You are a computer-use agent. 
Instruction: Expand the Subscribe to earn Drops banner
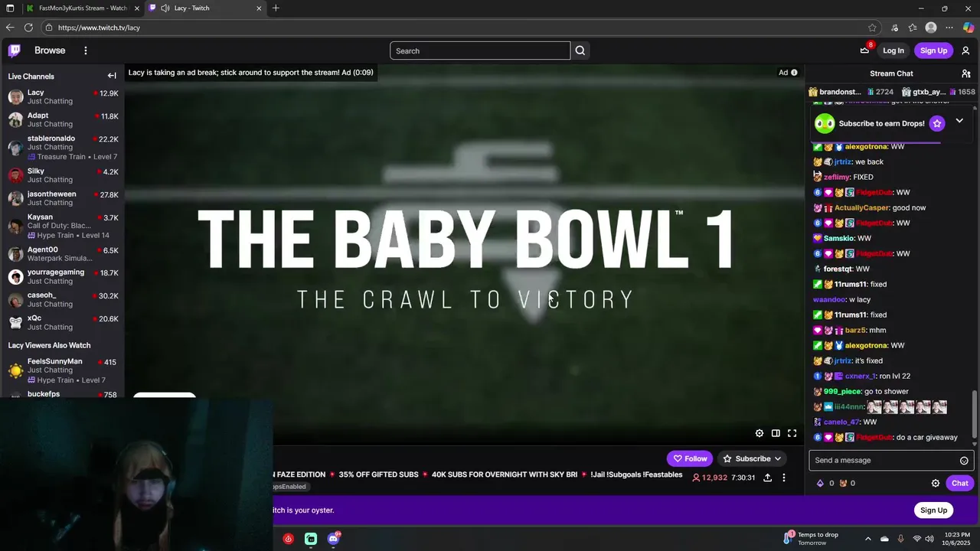959,121
